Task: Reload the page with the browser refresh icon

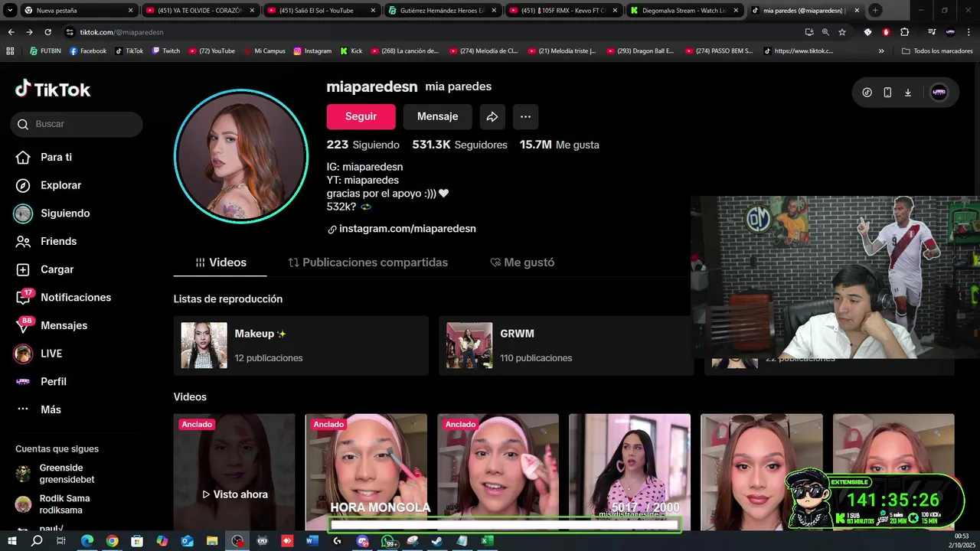Action: pyautogui.click(x=47, y=32)
